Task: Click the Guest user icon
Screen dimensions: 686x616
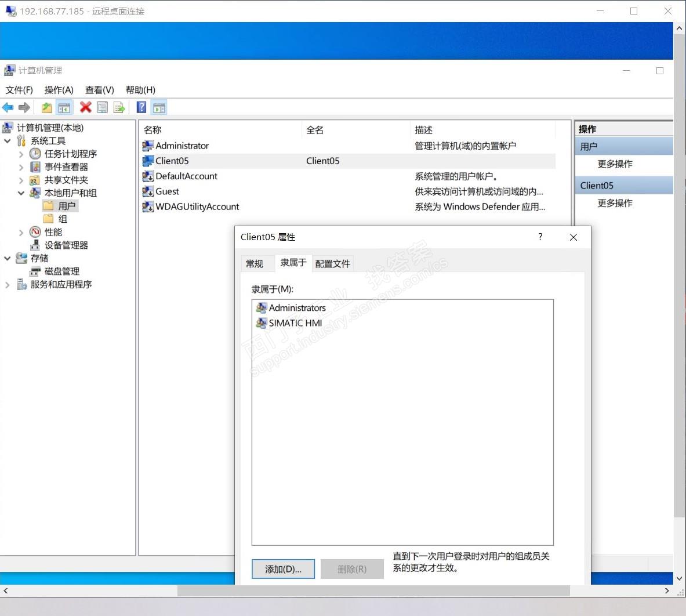Action: click(x=148, y=191)
